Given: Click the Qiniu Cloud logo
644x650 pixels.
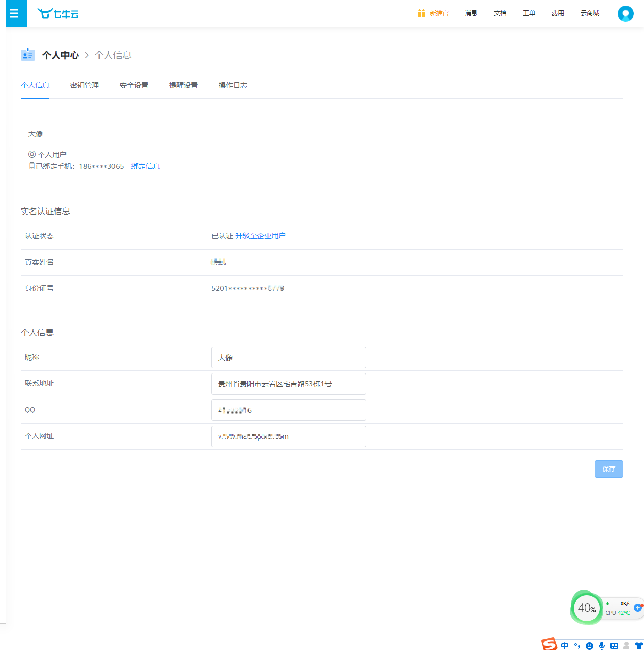Looking at the screenshot, I should (58, 13).
